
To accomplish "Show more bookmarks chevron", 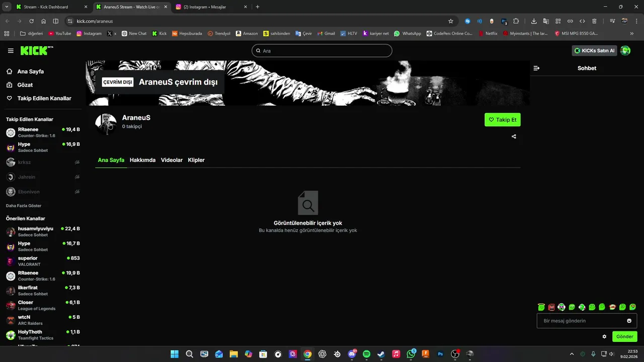I will tap(632, 34).
